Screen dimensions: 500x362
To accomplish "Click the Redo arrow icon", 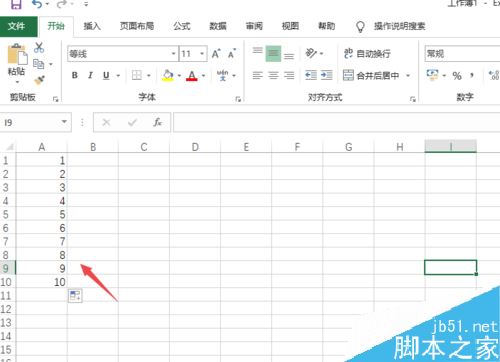I will pyautogui.click(x=62, y=4).
